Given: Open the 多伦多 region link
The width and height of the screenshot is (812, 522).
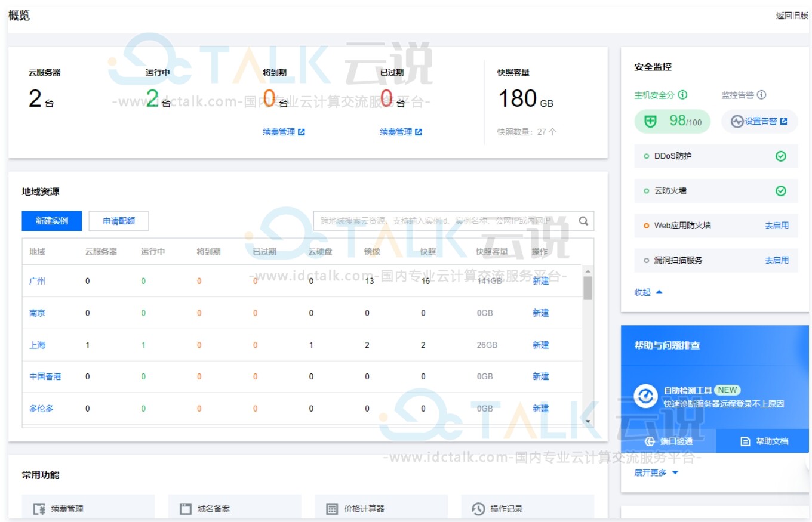Looking at the screenshot, I should (x=41, y=409).
